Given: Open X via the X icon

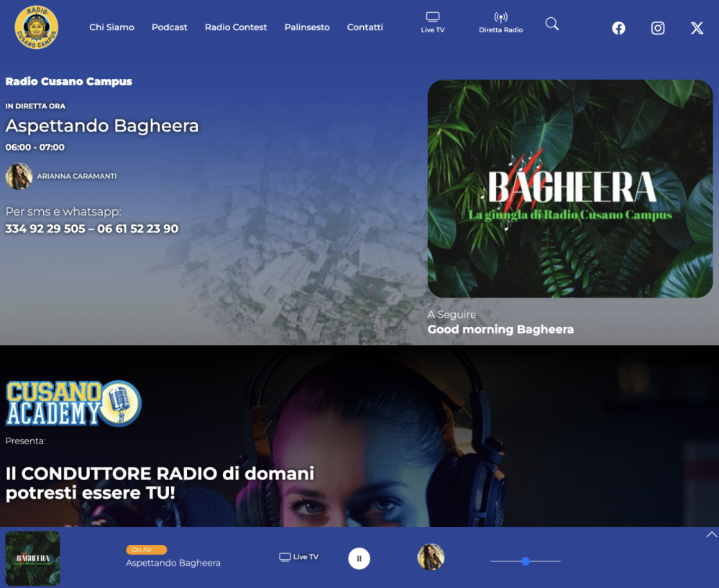Looking at the screenshot, I should pyautogui.click(x=696, y=28).
